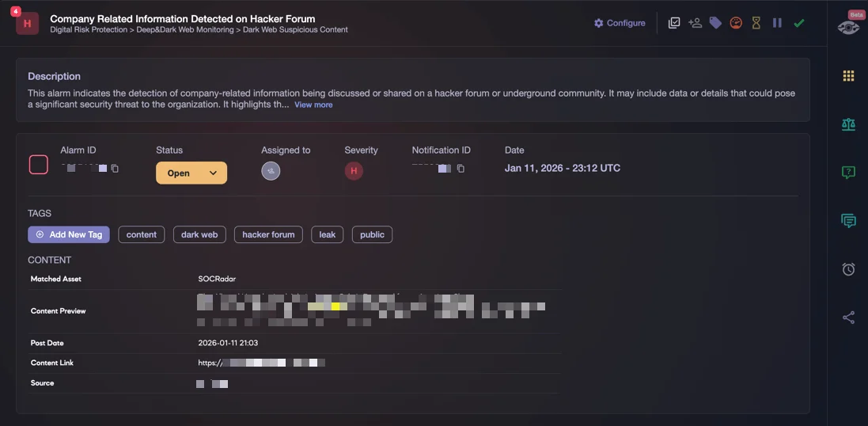The width and height of the screenshot is (868, 426).
Task: Click the Assigned to avatar icon
Action: click(x=271, y=170)
